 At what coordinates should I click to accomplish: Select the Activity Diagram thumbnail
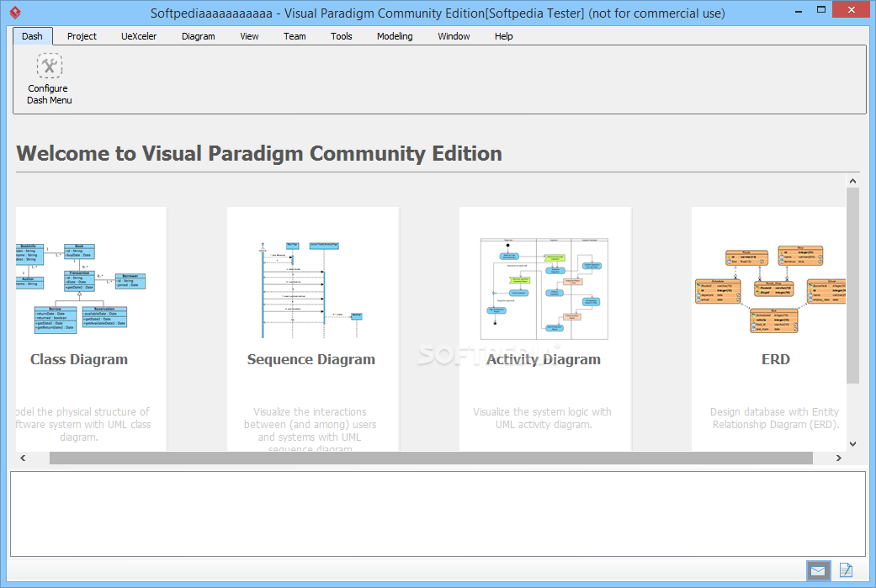point(544,289)
